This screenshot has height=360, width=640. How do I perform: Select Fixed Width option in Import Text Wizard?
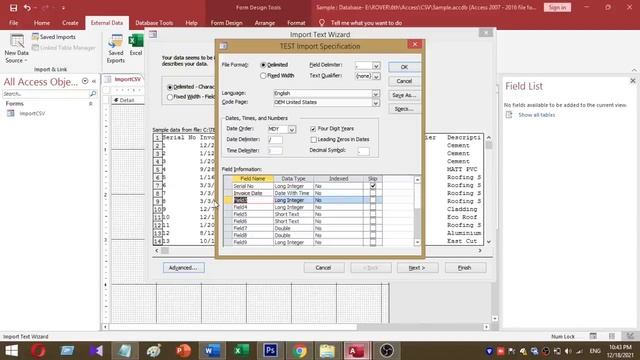pyautogui.click(x=170, y=97)
